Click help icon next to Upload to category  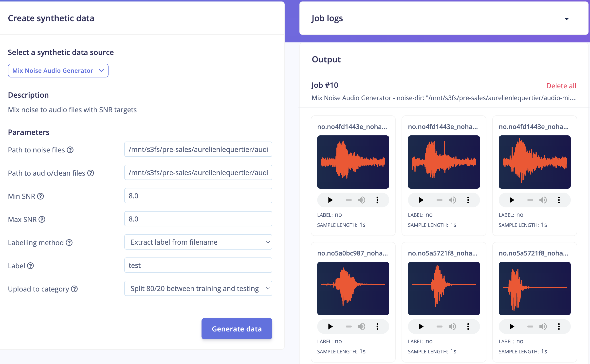pyautogui.click(x=74, y=289)
